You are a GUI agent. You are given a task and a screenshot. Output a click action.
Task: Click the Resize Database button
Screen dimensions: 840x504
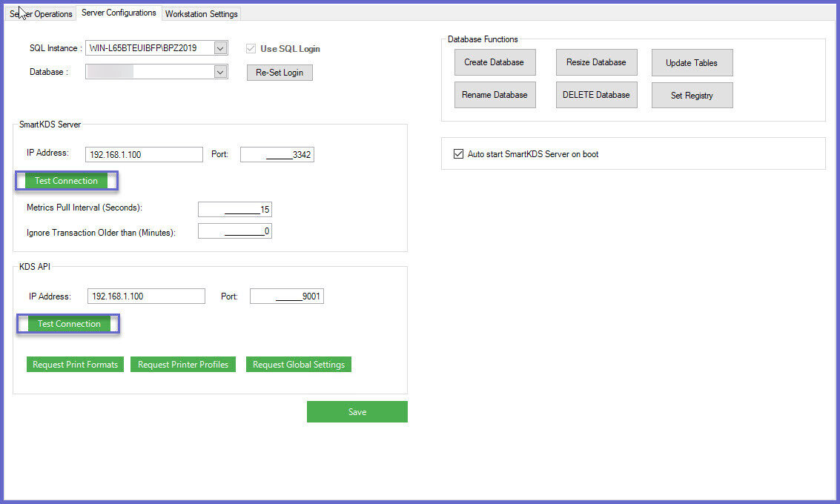coord(596,63)
